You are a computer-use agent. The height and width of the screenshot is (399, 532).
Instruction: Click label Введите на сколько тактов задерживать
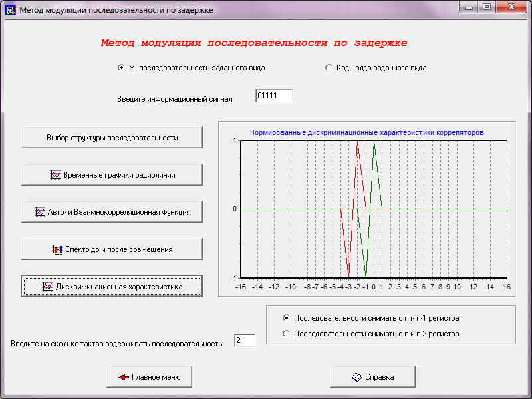[x=116, y=344]
